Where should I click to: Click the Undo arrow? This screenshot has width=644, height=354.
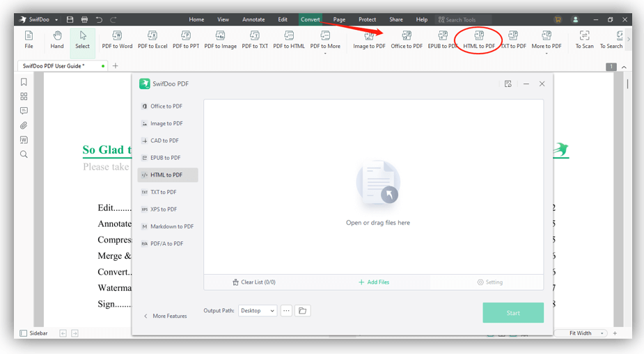point(99,19)
